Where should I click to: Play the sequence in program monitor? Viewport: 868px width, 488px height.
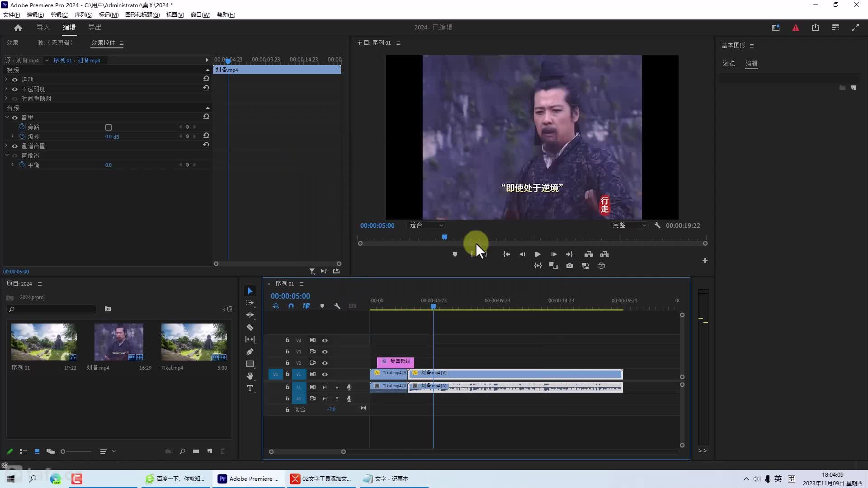538,254
